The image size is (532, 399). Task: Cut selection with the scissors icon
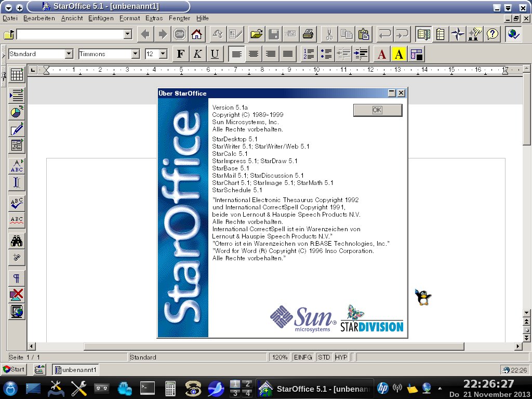pyautogui.click(x=329, y=34)
